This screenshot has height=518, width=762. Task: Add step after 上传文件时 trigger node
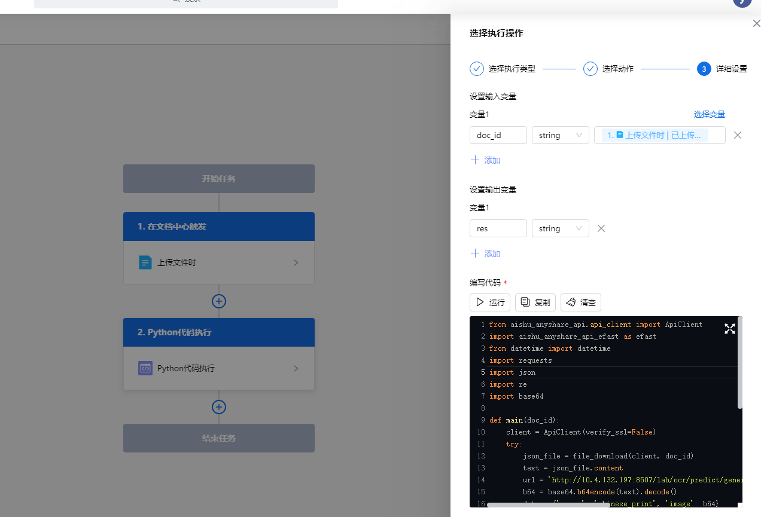click(219, 301)
